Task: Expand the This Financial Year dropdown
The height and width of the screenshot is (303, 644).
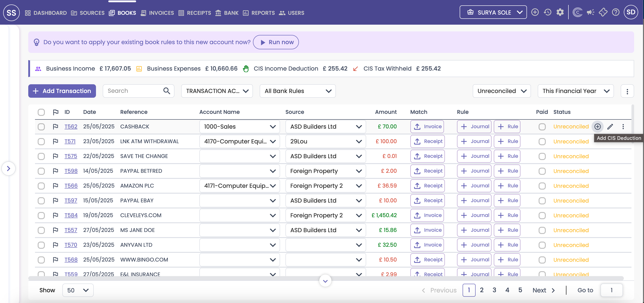Action: [x=576, y=91]
